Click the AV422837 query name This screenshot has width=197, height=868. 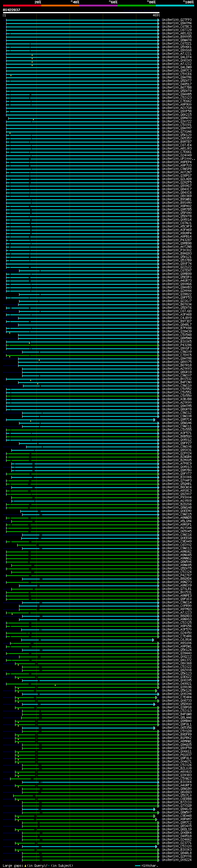click(11, 10)
